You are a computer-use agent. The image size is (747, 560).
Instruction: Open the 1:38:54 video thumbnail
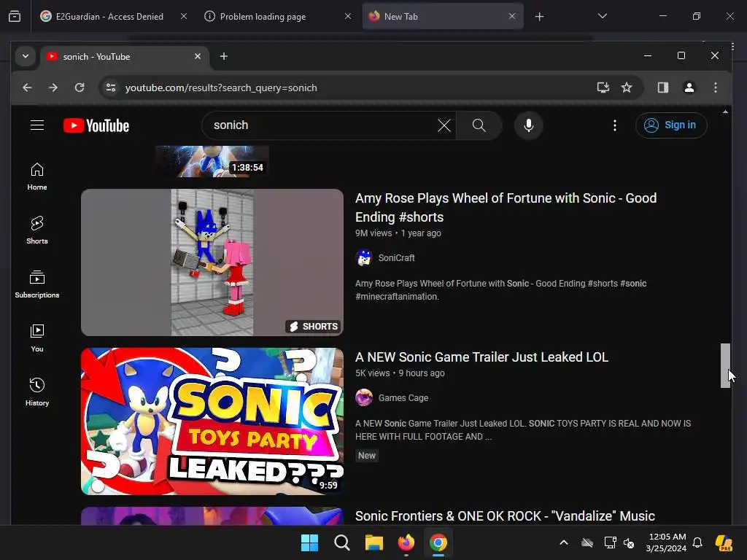coord(212,161)
